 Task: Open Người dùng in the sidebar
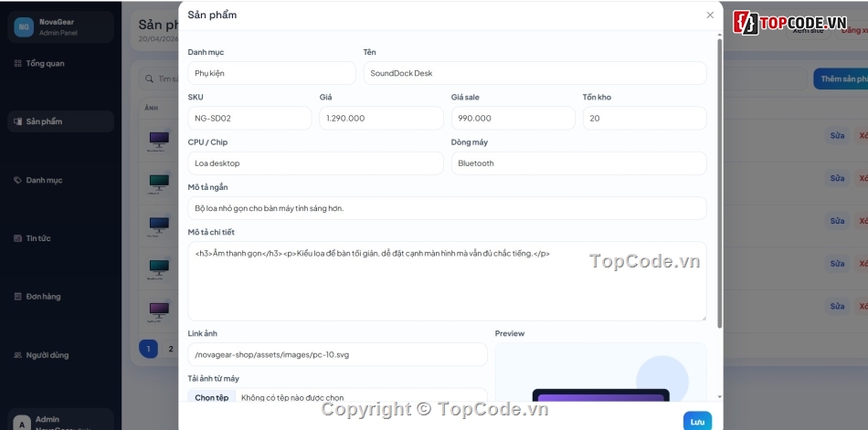(x=61, y=355)
